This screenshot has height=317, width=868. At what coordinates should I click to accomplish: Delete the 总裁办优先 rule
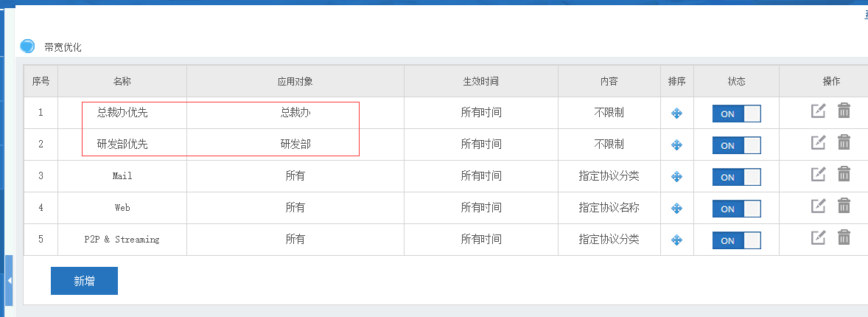click(x=844, y=111)
